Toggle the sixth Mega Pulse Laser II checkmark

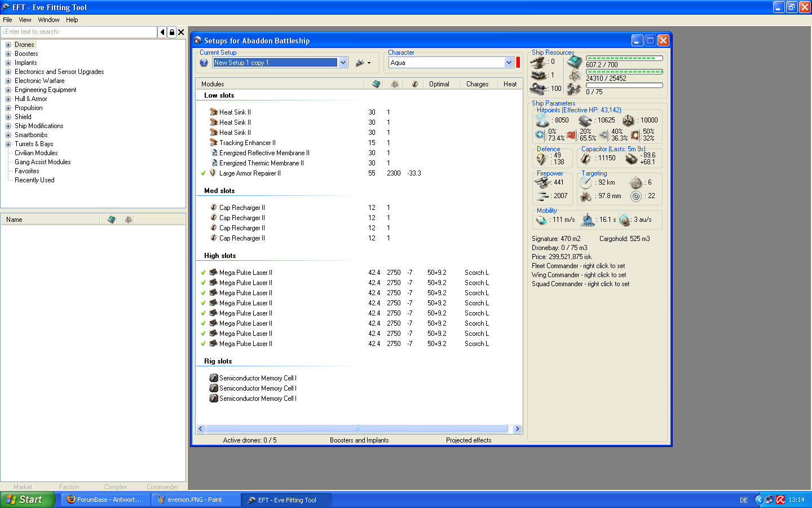(203, 323)
